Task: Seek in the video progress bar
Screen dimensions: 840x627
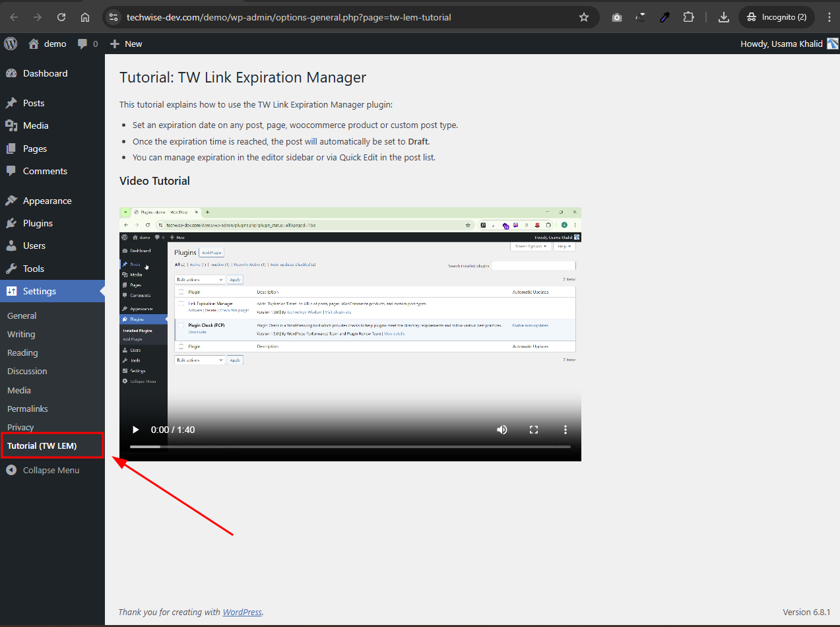Action: coord(350,447)
